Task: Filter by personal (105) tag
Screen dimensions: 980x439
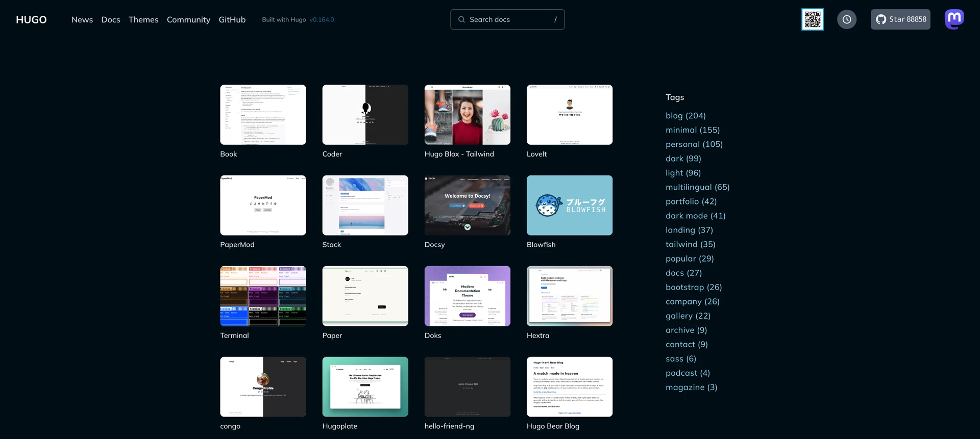Action: coord(694,144)
